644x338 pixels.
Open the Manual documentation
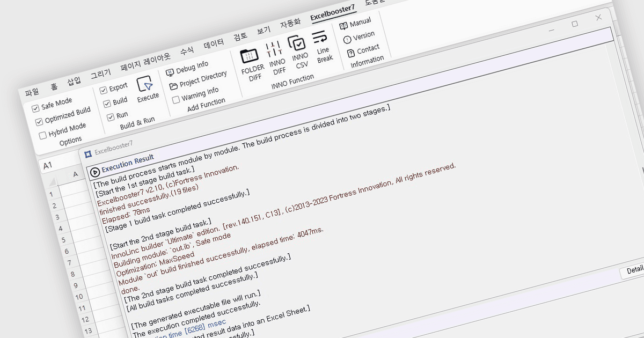(355, 24)
